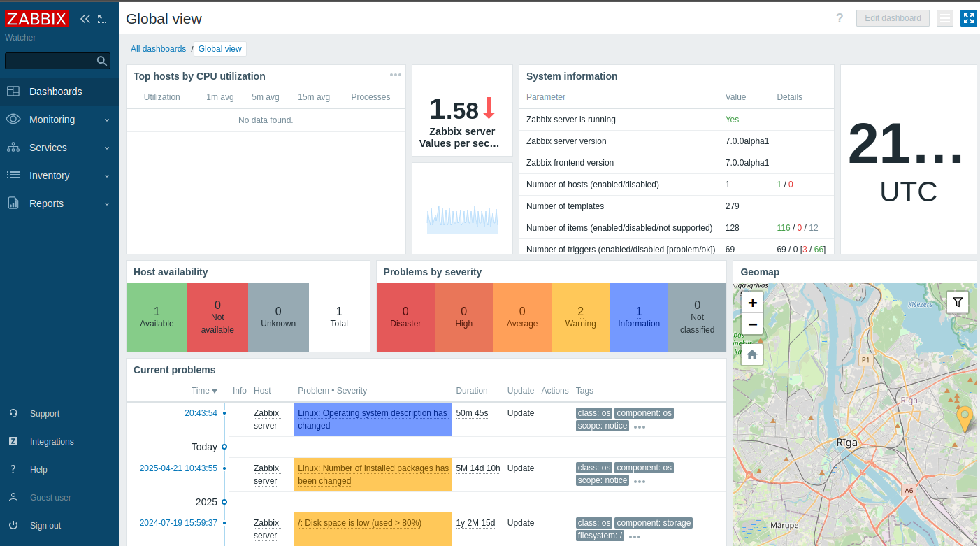The image size is (980, 546).
Task: Zoom out on the Geomap
Action: (x=752, y=324)
